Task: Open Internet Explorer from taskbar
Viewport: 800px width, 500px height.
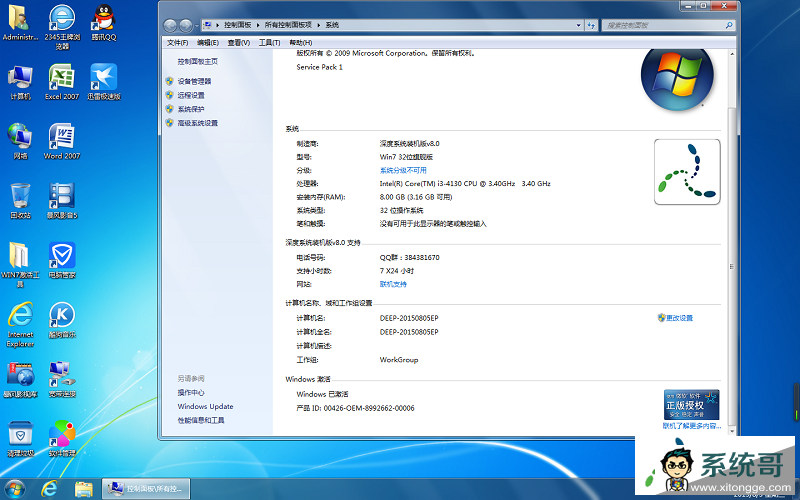Action: [49, 489]
